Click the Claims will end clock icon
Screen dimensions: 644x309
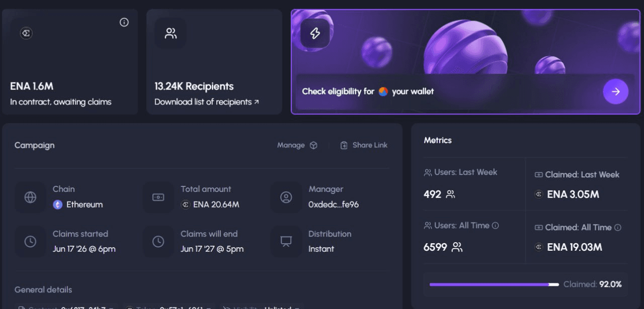click(x=158, y=242)
